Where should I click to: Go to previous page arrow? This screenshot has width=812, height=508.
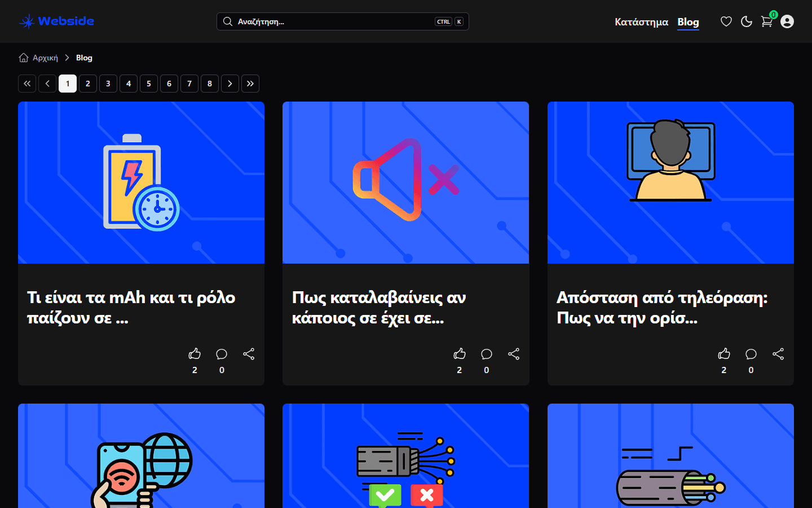coord(47,84)
